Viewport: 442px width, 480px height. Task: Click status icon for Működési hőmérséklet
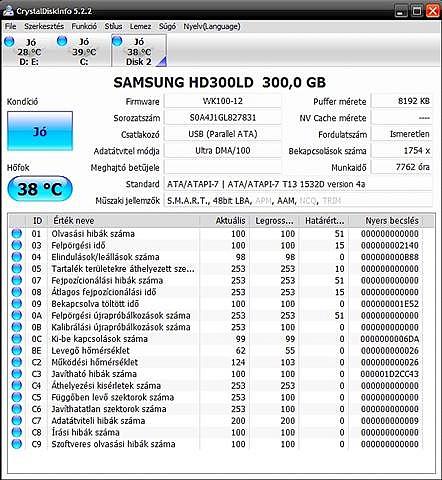click(x=17, y=362)
